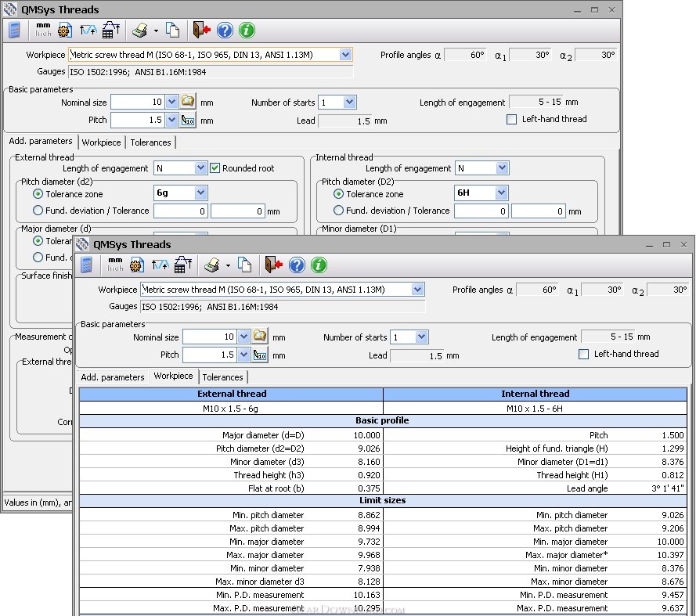Uncheck the Rounded root checkbox
The height and width of the screenshot is (616, 696).
pyautogui.click(x=215, y=168)
